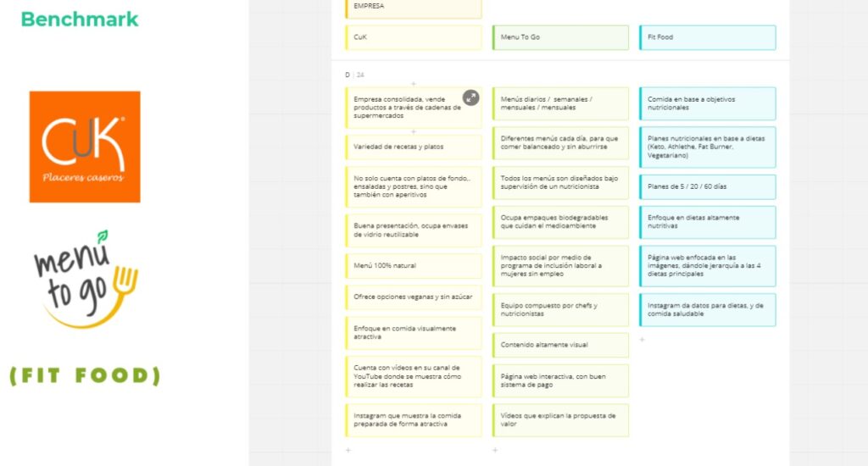Select the 'Comida en base a objetivos nutricionales' card
The image size is (868, 466).
pyautogui.click(x=708, y=103)
